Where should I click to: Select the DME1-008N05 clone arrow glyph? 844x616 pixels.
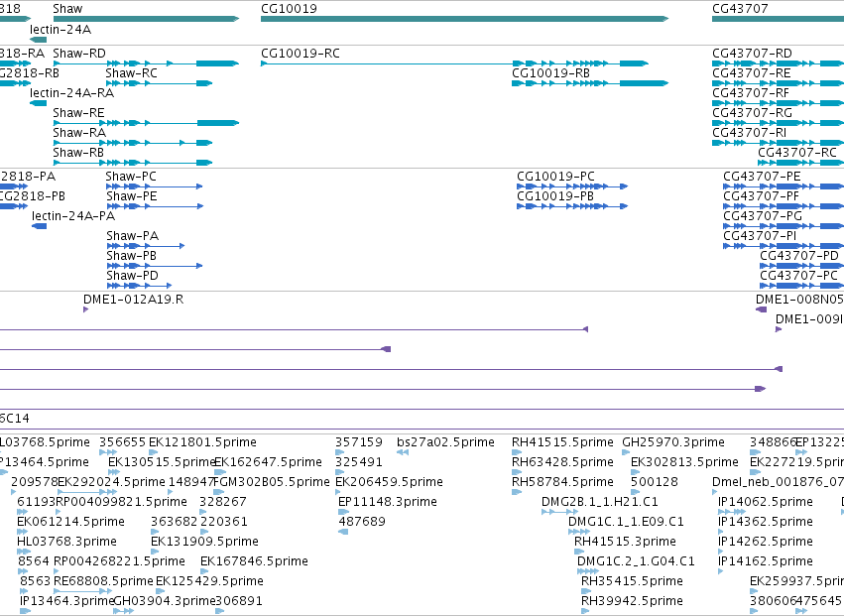(761, 309)
